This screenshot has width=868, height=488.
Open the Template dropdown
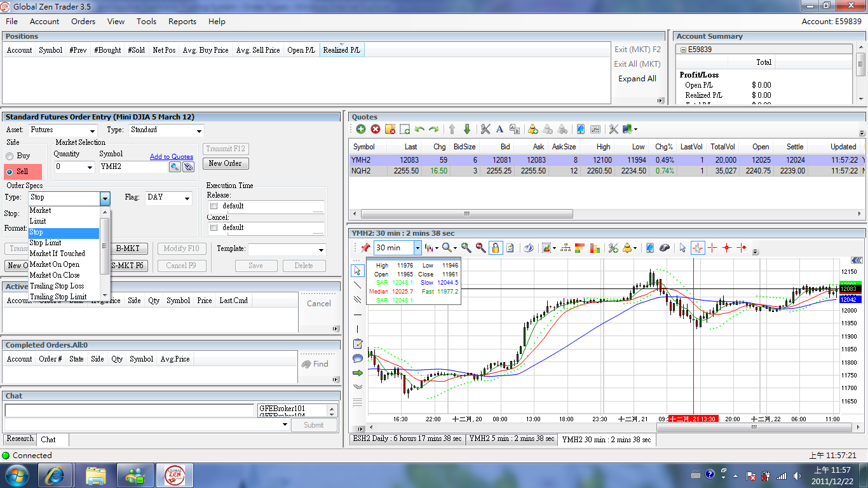pos(322,250)
